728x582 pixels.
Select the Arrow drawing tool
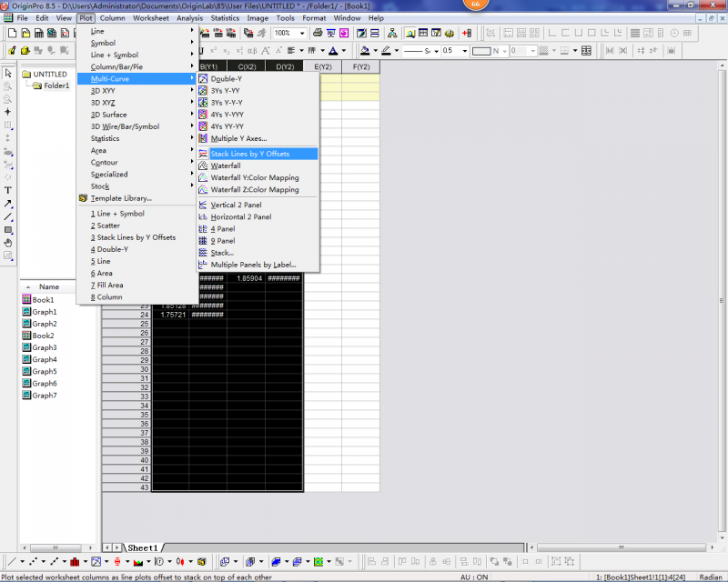8,204
